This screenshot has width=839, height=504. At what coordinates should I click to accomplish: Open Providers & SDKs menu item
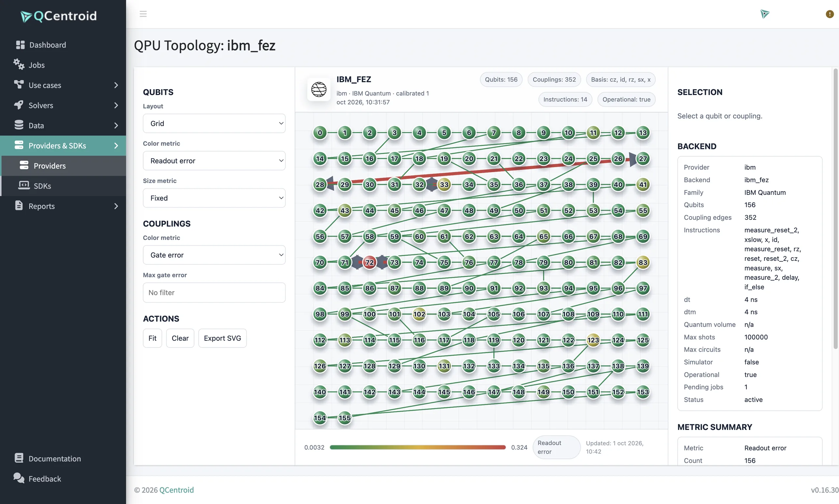tap(63, 146)
